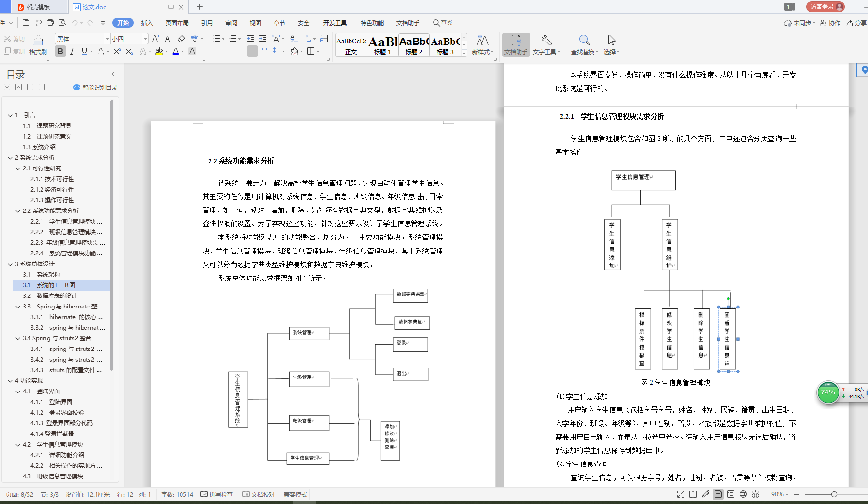The height and width of the screenshot is (504, 868).
Task: Decrease font size with A- icon
Action: (168, 39)
